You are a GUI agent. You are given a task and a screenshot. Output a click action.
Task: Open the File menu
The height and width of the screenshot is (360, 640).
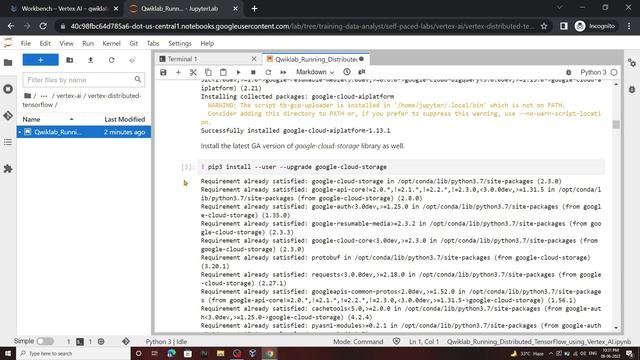[26, 43]
